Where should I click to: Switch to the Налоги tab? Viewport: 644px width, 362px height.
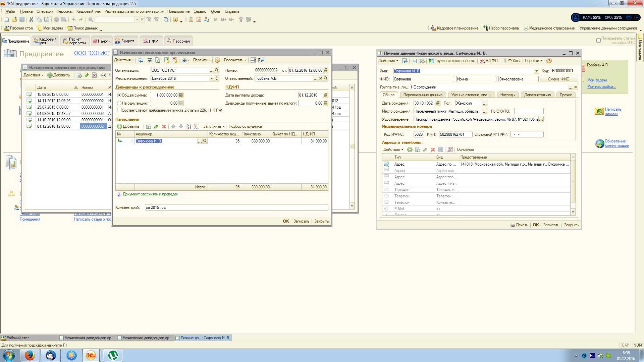click(102, 41)
